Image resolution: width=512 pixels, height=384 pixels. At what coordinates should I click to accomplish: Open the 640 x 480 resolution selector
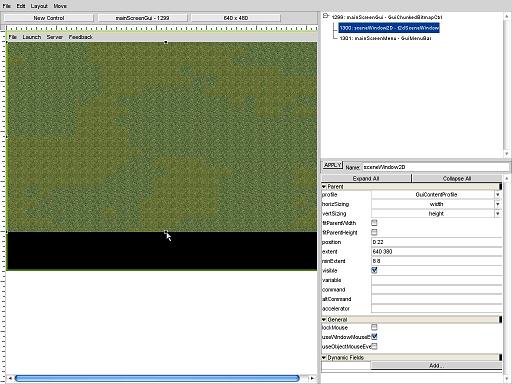pyautogui.click(x=236, y=18)
